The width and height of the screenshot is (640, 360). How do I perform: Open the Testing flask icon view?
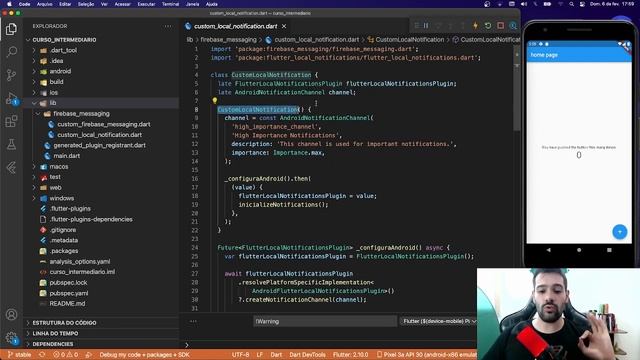tap(11, 144)
